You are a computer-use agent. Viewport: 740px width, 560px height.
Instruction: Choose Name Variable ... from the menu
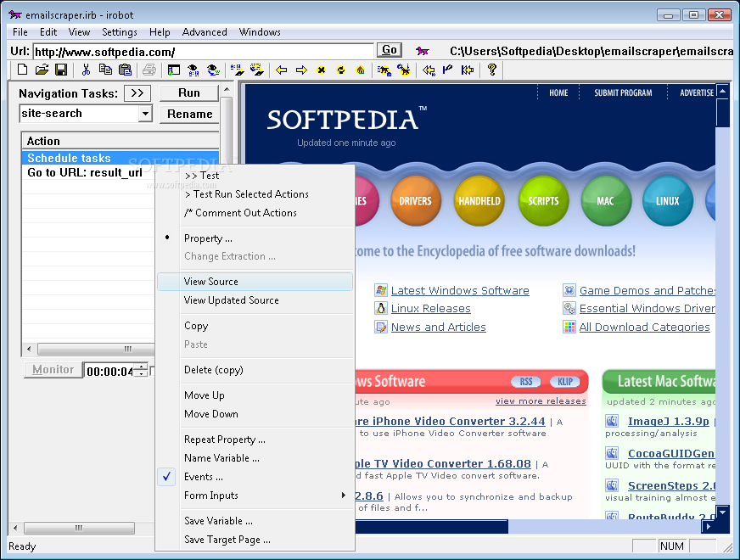(x=255, y=458)
